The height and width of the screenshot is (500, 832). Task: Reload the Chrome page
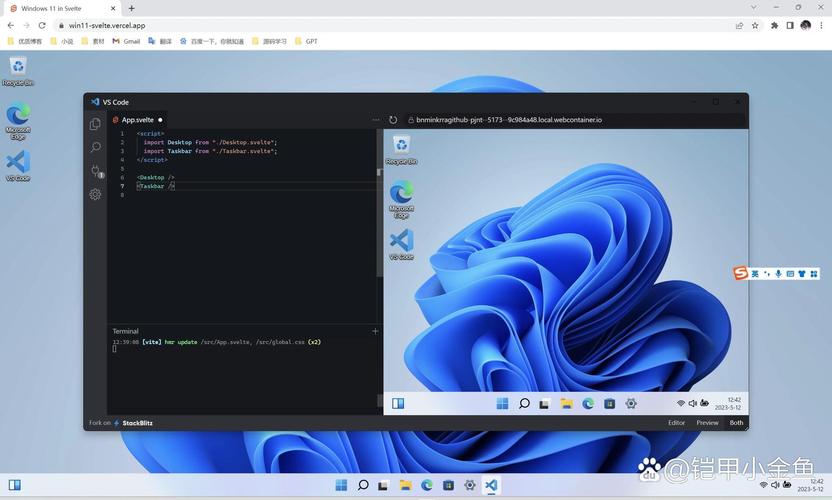[42, 25]
